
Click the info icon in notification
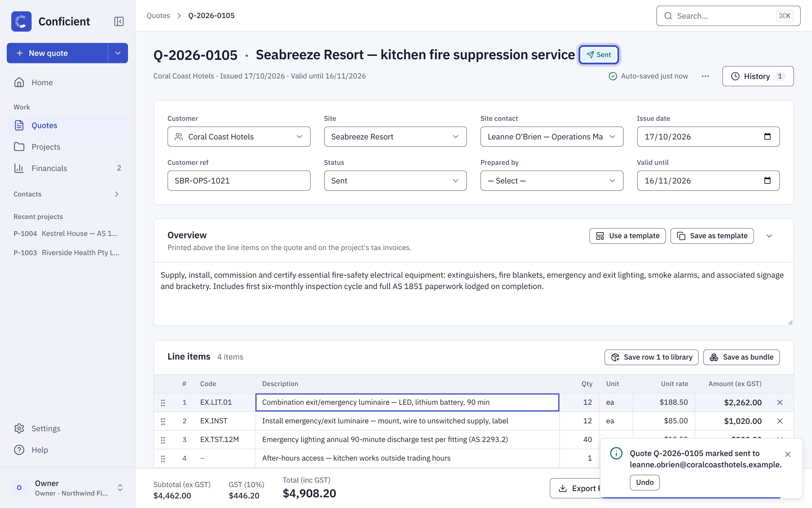pos(616,453)
